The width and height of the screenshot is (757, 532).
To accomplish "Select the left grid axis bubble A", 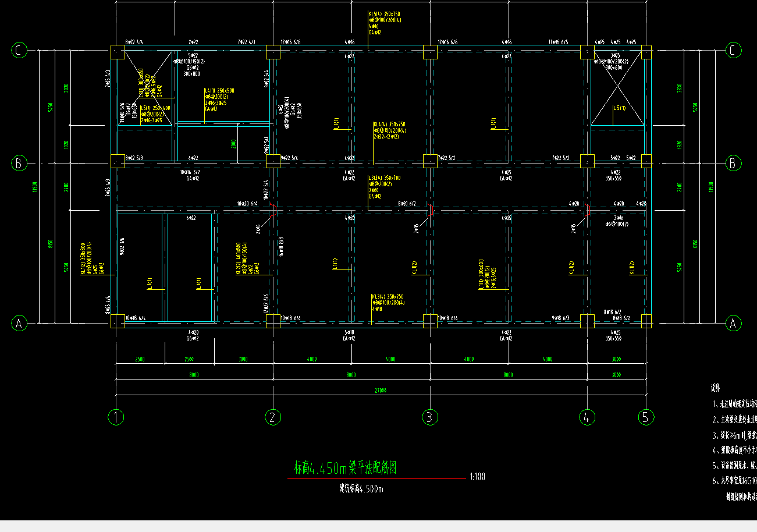I will coord(19,323).
